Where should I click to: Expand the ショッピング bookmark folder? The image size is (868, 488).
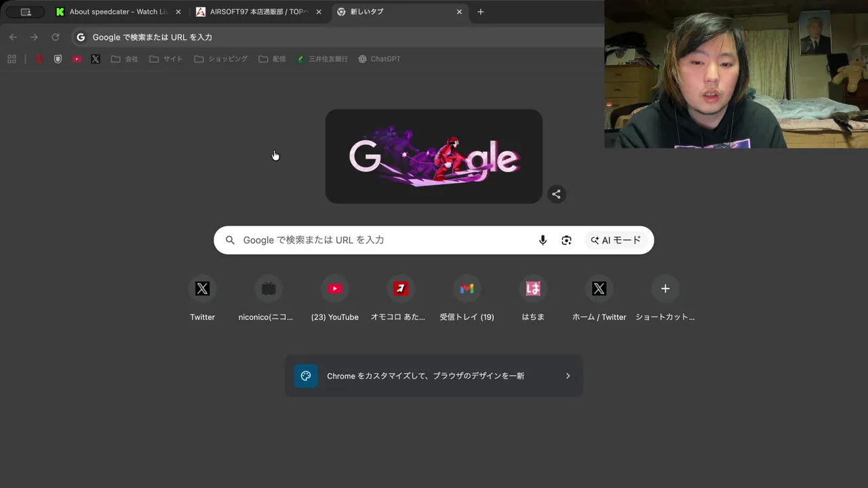[221, 59]
